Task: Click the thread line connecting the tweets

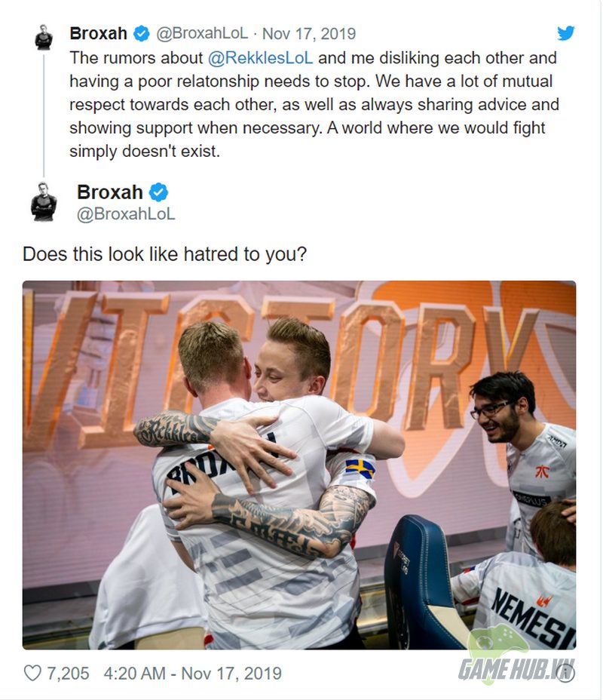Action: pos(44,115)
